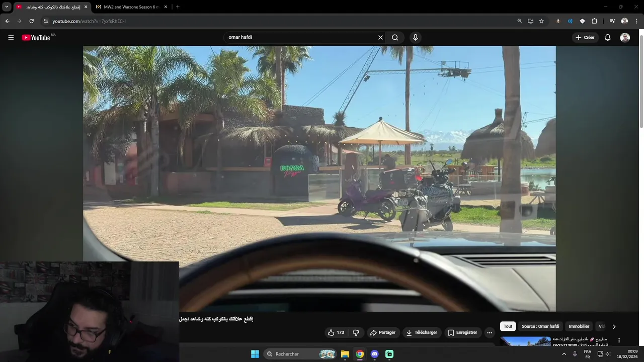644x362 pixels.
Task: Run the search with the magnifier button
Action: pyautogui.click(x=395, y=37)
